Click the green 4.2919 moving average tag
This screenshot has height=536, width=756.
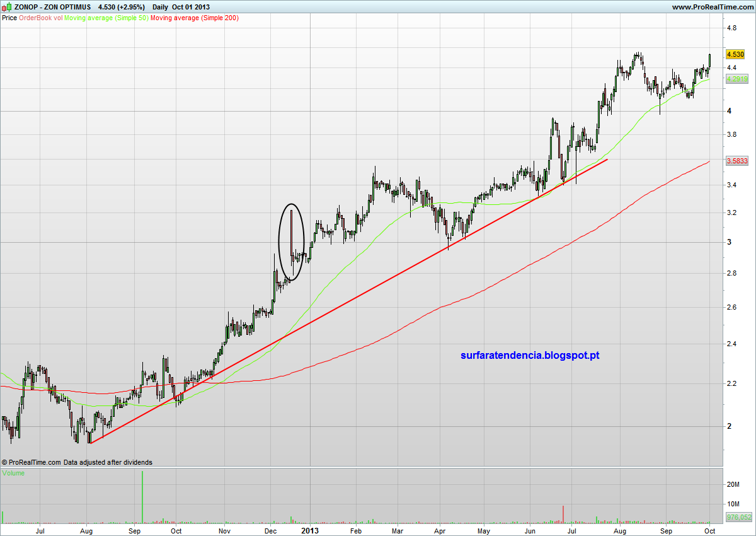point(737,79)
